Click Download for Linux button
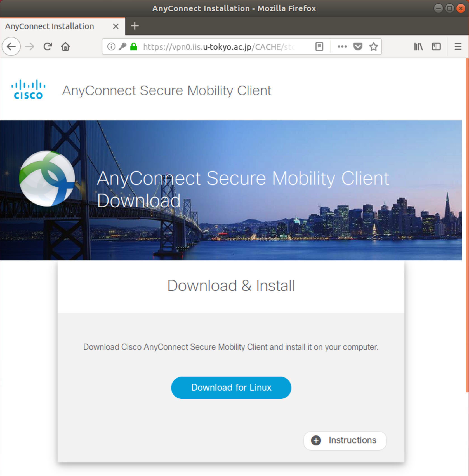 coord(231,388)
